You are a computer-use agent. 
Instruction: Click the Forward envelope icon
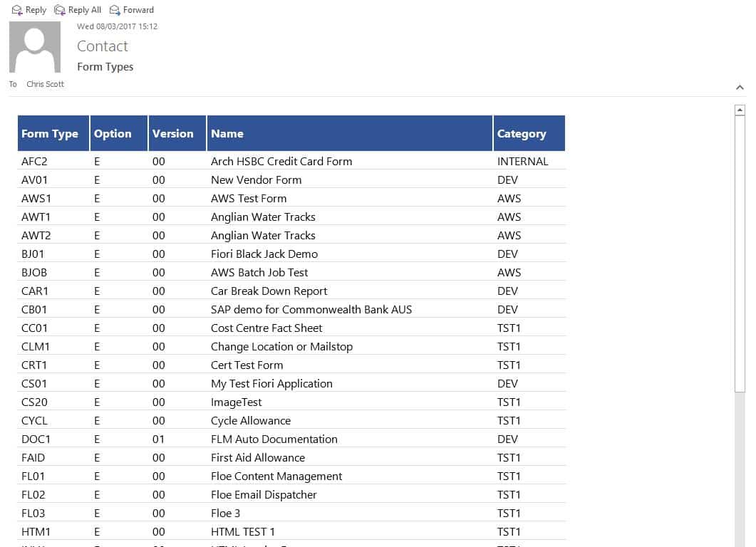(x=115, y=10)
